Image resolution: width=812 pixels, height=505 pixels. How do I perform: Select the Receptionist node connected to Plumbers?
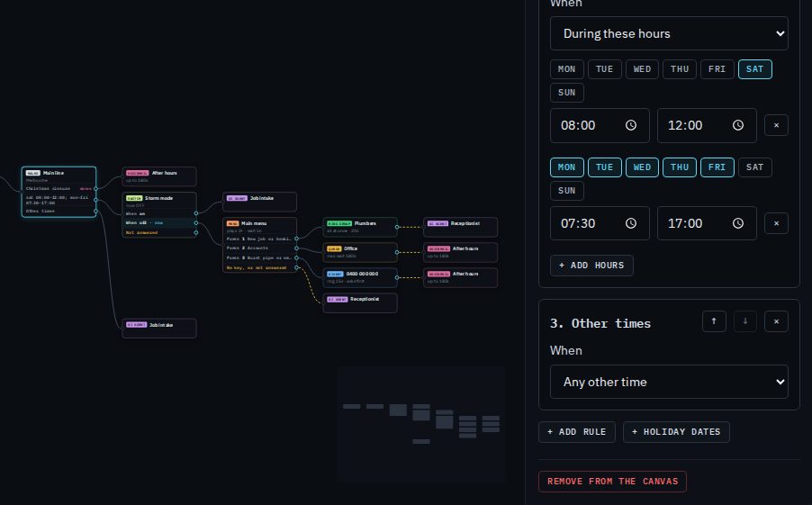coord(460,227)
